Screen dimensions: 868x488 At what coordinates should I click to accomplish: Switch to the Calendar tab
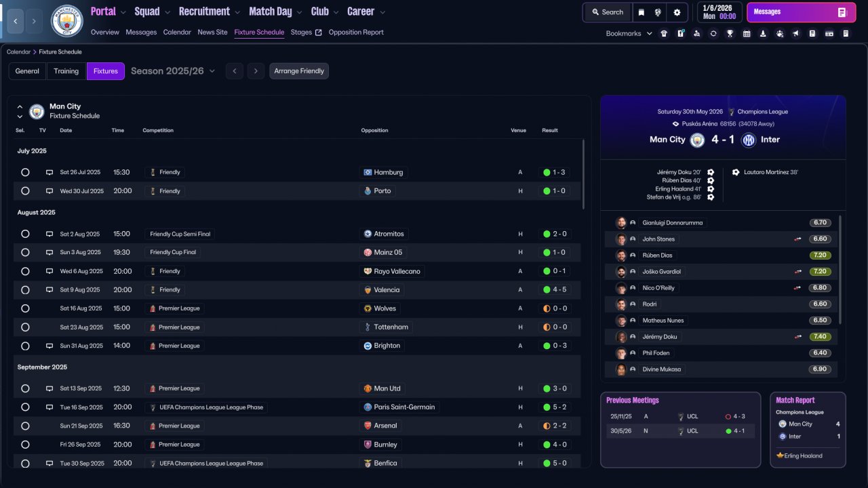(x=177, y=33)
